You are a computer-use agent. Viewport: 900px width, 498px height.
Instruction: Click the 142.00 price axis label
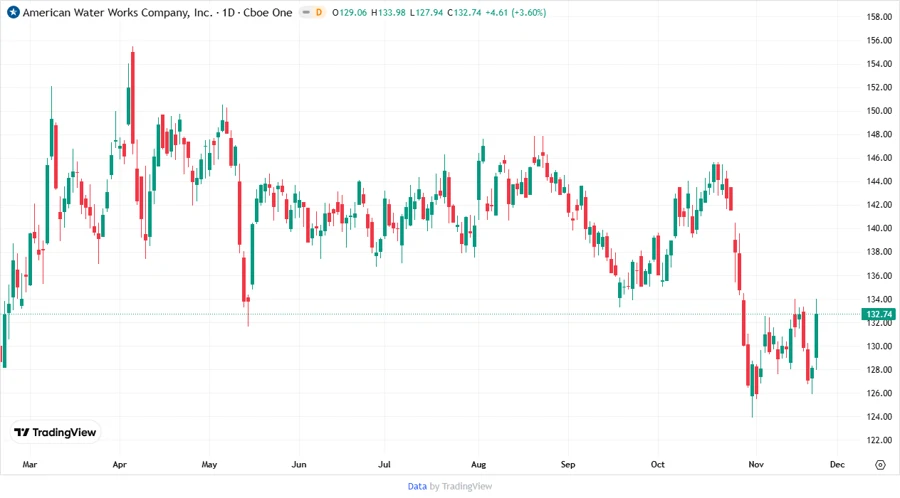tap(879, 205)
